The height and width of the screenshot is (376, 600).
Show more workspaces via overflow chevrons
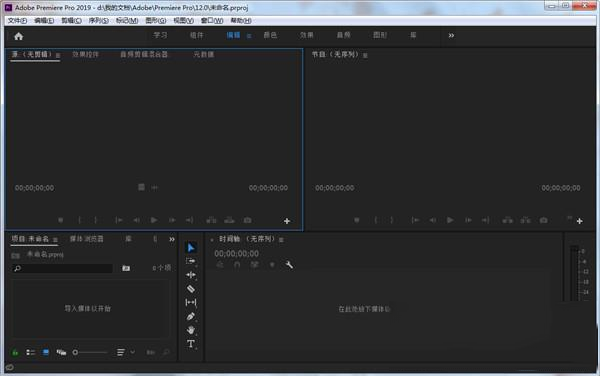pyautogui.click(x=451, y=36)
